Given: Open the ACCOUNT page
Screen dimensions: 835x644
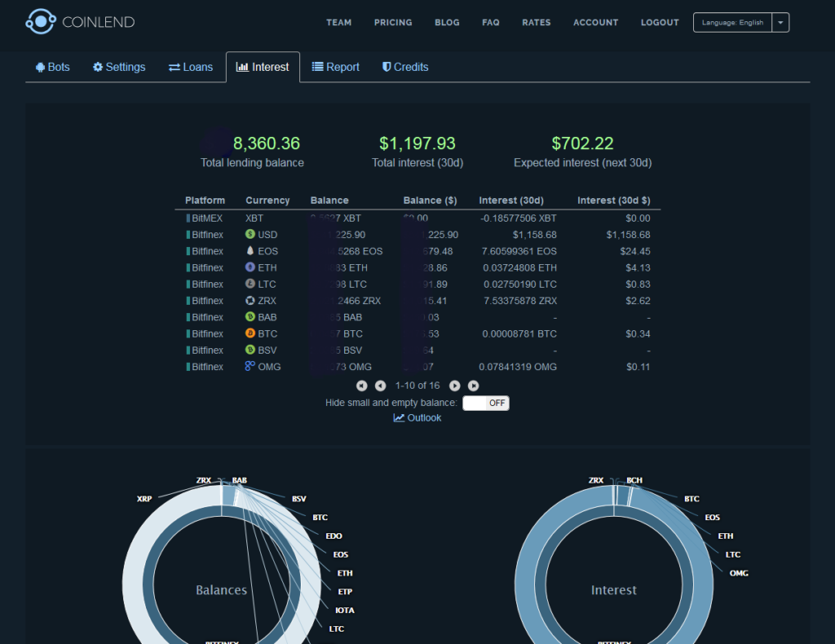Looking at the screenshot, I should [x=595, y=22].
